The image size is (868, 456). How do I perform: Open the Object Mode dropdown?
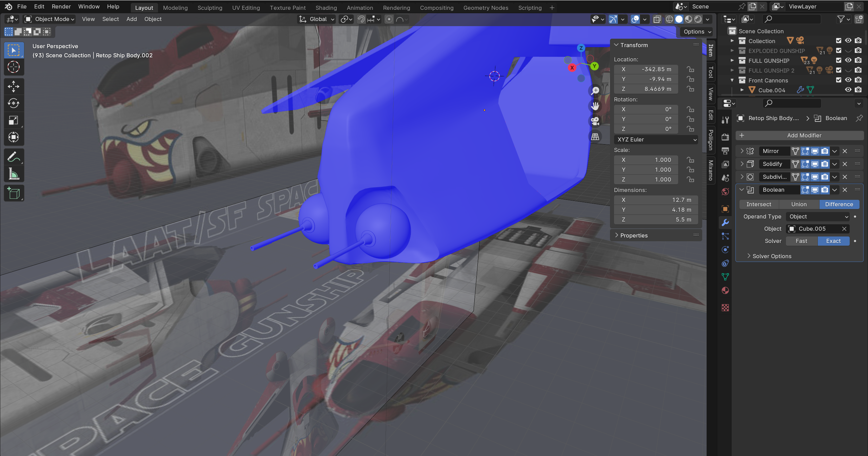pyautogui.click(x=50, y=19)
